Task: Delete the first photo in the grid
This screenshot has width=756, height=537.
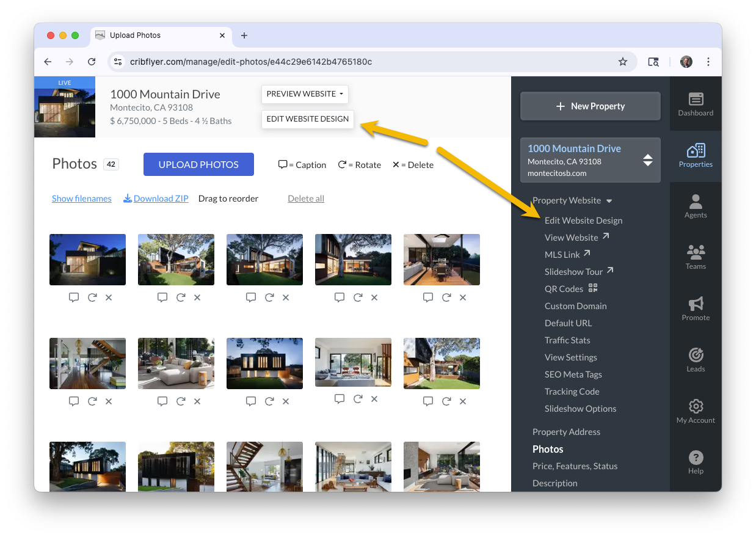Action: click(x=109, y=298)
